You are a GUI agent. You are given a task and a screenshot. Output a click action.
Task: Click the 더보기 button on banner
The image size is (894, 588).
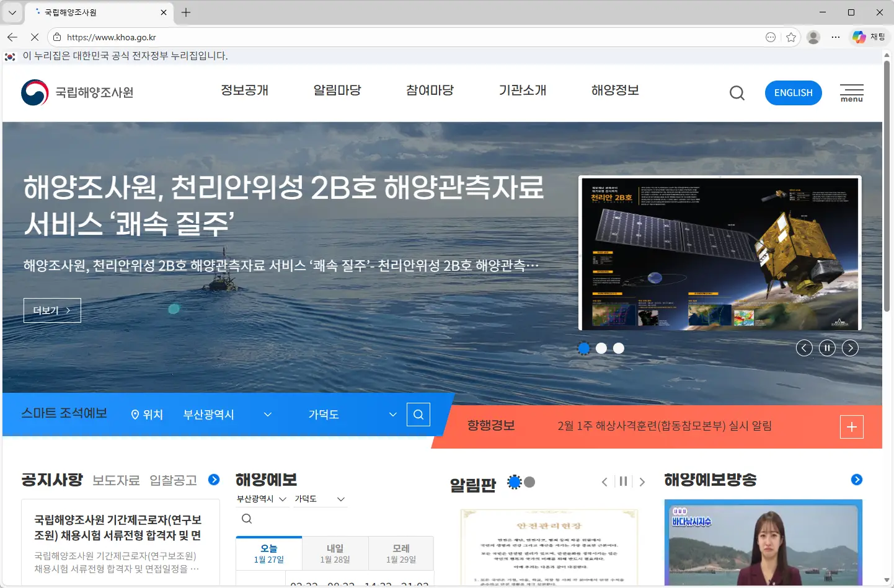52,310
